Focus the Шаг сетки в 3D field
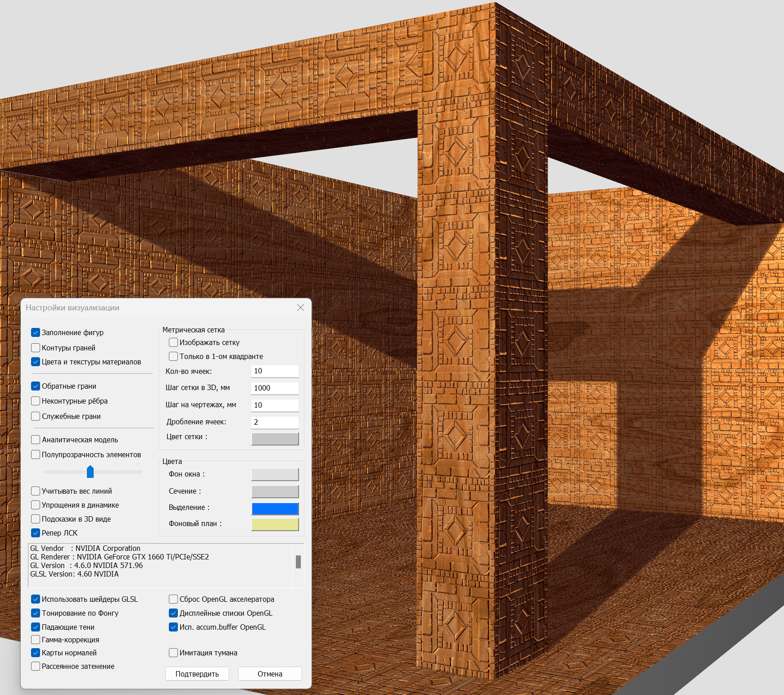This screenshot has height=695, width=784. [275, 388]
